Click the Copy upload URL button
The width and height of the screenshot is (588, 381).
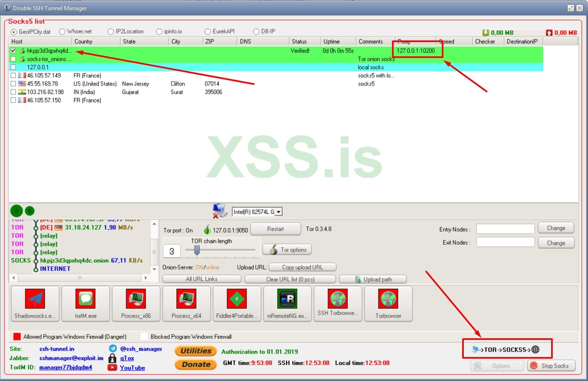[x=302, y=267]
